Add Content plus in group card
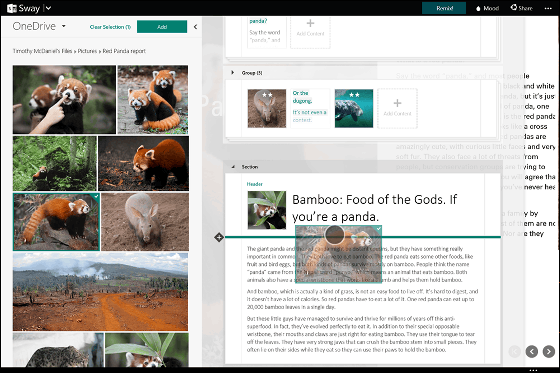Screen dimensions: 560x373 click(x=397, y=108)
